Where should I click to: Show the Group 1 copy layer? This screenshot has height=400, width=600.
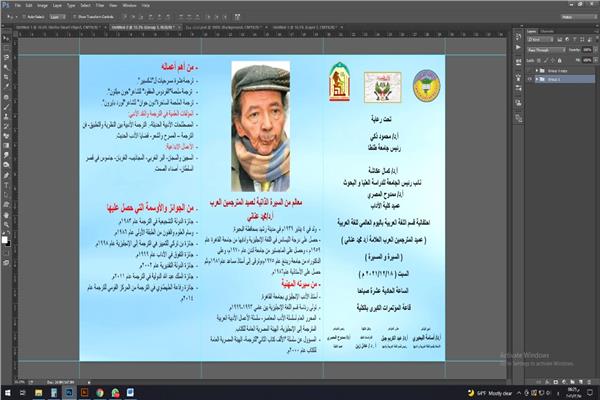pyautogui.click(x=530, y=71)
